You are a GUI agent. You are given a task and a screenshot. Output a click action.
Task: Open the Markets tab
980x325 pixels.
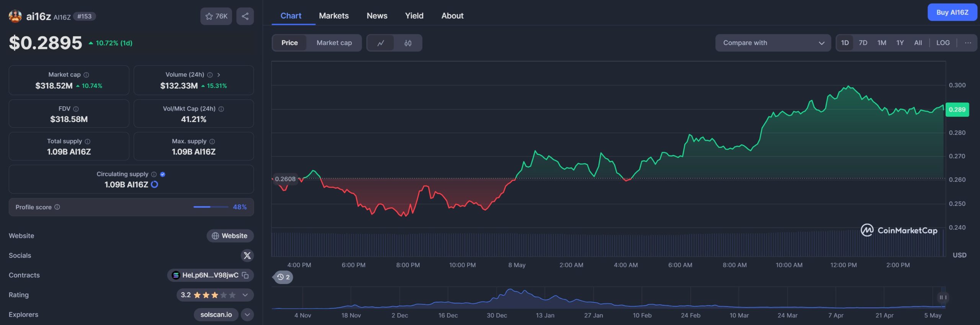(x=334, y=16)
